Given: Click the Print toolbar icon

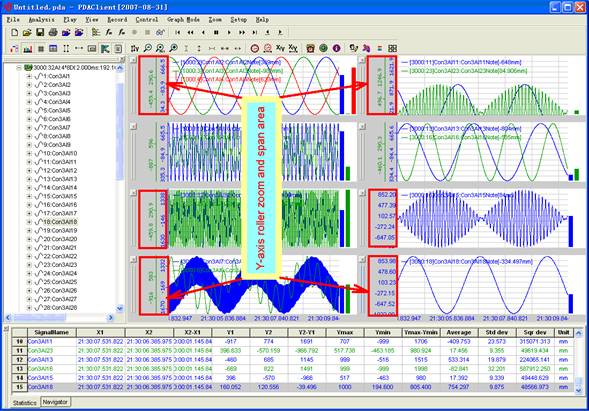Looking at the screenshot, I should 53,33.
